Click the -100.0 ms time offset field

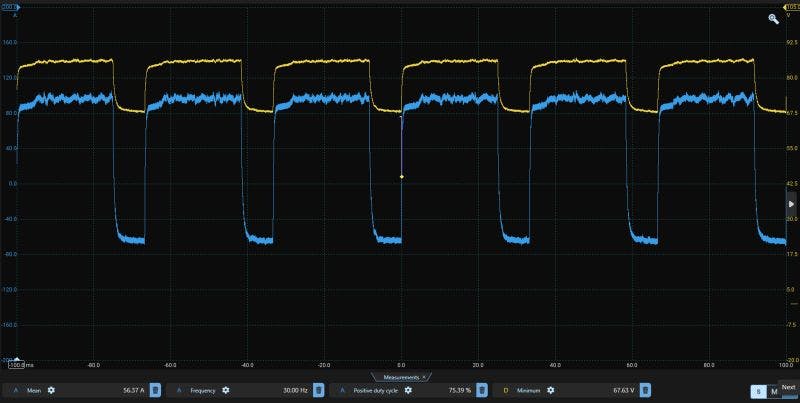point(20,365)
